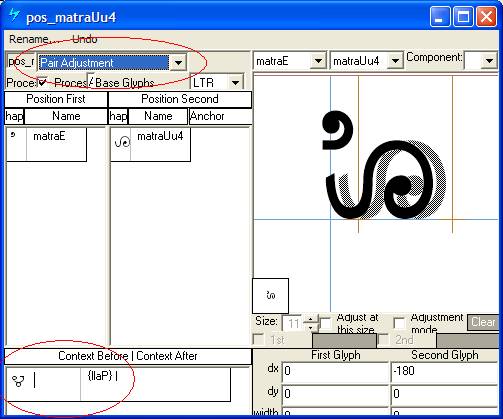The height and width of the screenshot is (419, 503).
Task: Select the Position First header
Action: coord(56,99)
